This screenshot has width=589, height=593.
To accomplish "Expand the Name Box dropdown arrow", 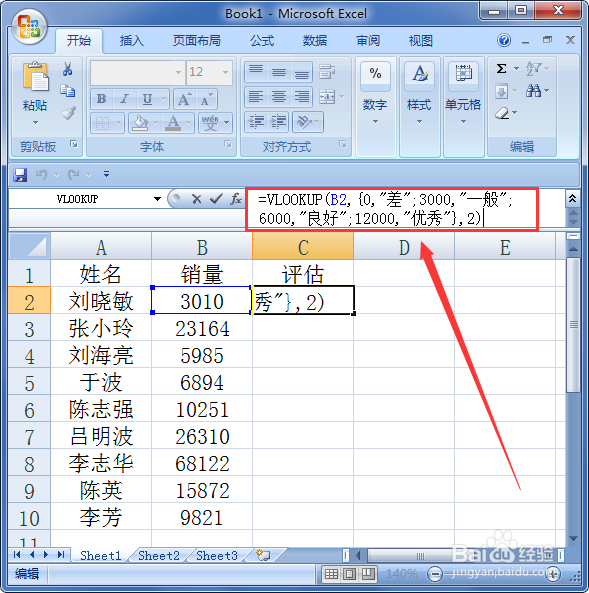I will (157, 199).
